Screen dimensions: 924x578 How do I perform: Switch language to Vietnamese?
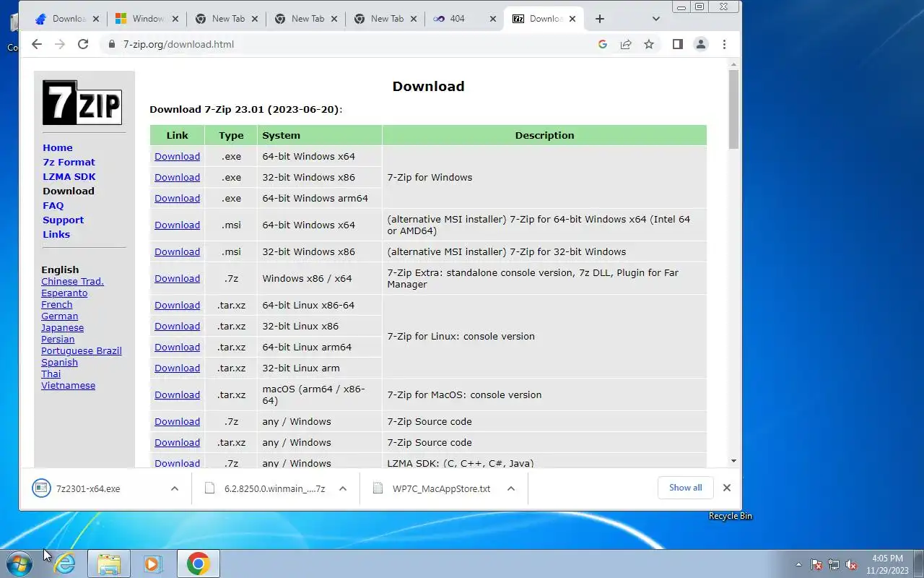click(x=68, y=385)
